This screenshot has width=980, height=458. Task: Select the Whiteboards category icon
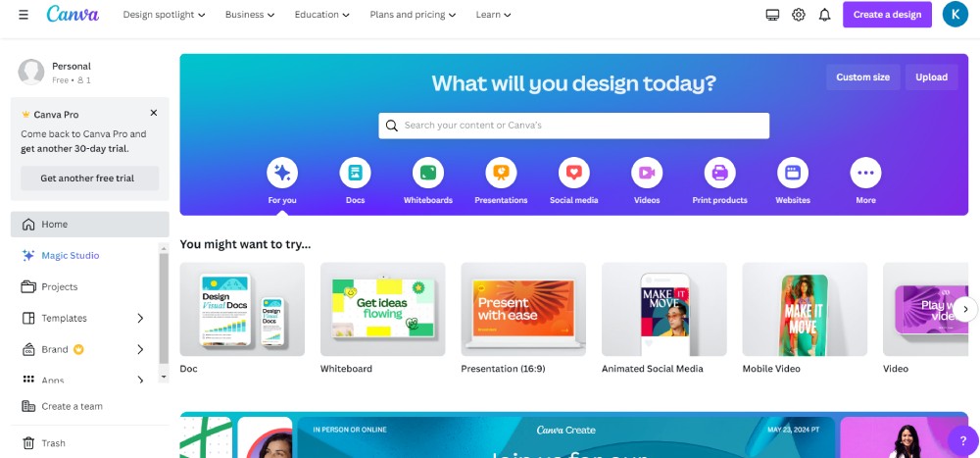click(428, 173)
